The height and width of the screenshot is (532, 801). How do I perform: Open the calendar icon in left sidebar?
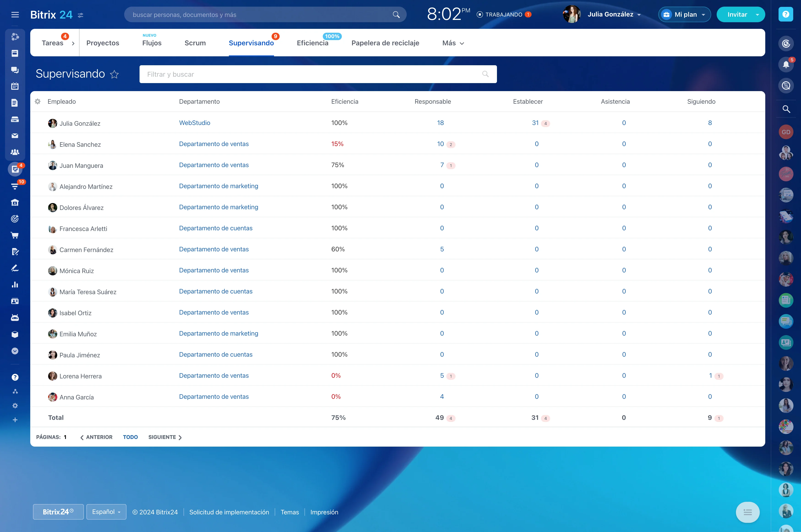(15, 86)
